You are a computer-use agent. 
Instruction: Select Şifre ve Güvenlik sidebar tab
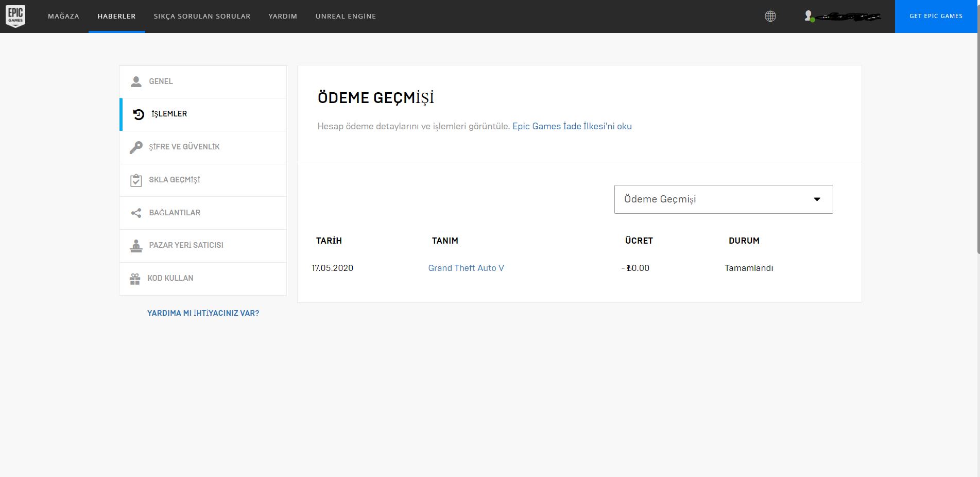pyautogui.click(x=203, y=147)
